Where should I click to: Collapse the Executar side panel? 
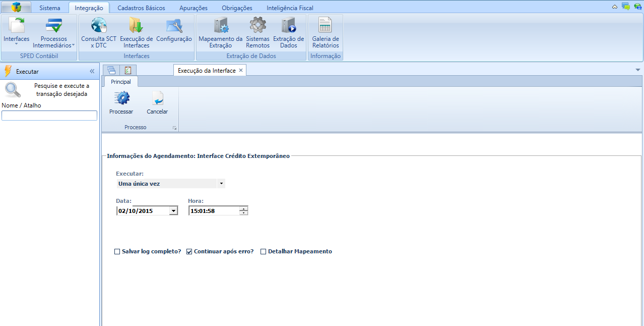92,71
